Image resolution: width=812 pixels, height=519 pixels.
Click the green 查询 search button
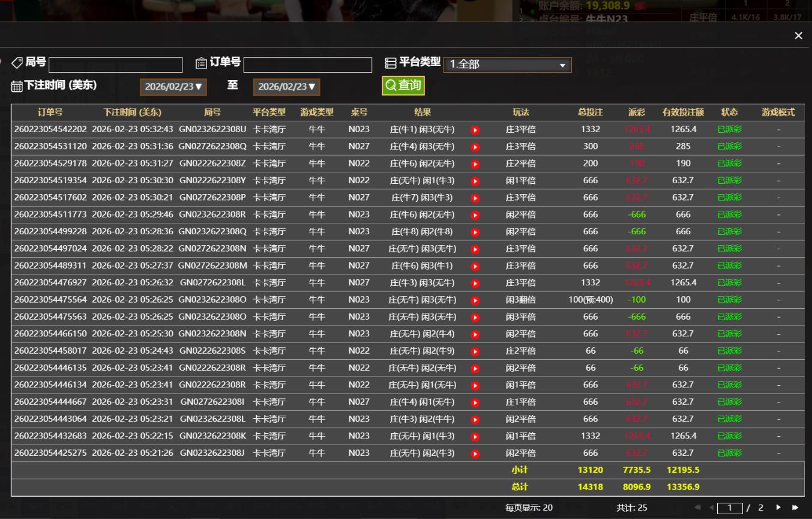click(x=403, y=85)
